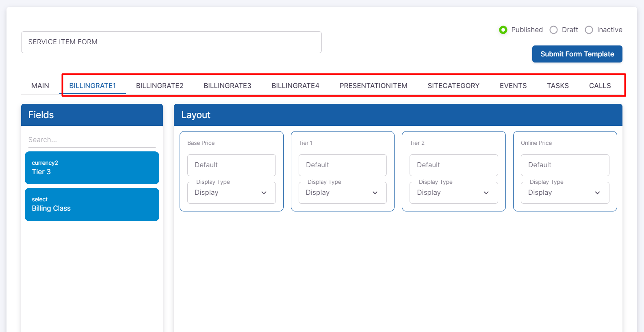This screenshot has height=332, width=644.
Task: Open Base Price Display Type dropdown
Action: (231, 193)
